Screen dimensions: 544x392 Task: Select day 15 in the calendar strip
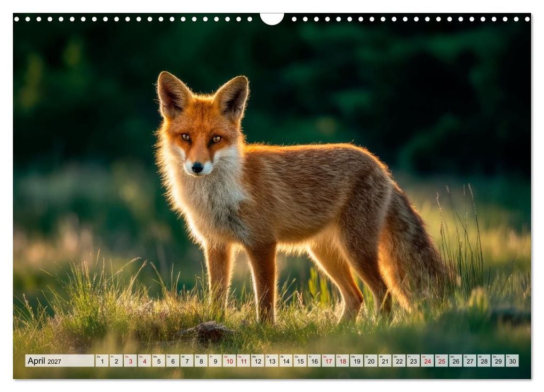[x=300, y=361]
